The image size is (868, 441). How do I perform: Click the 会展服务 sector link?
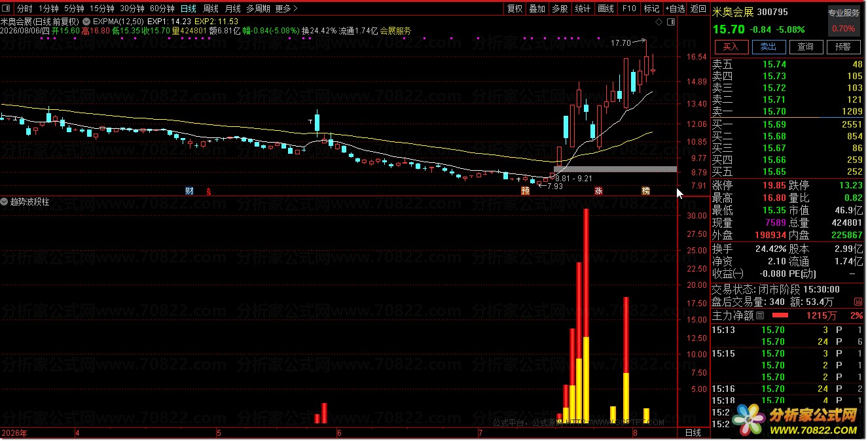pos(395,30)
